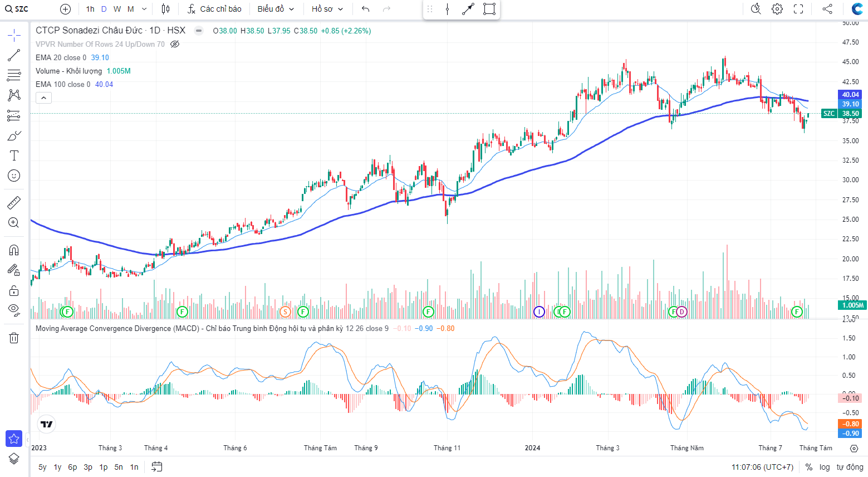This screenshot has width=868, height=477.
Task: Click the orange S split marker on timeline
Action: [285, 311]
